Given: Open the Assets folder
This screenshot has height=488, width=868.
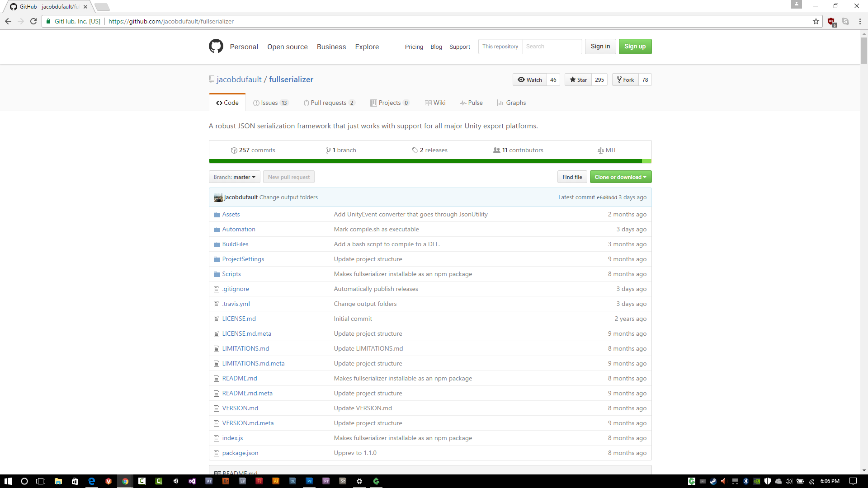Looking at the screenshot, I should [231, 214].
